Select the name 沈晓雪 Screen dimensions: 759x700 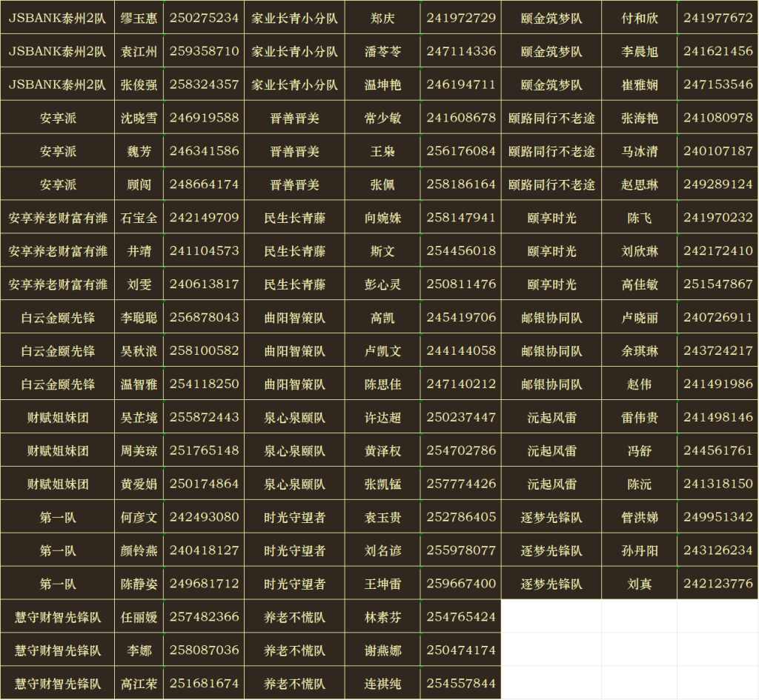[139, 118]
